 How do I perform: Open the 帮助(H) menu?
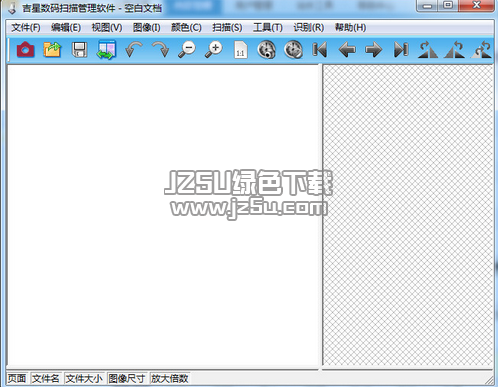[350, 27]
